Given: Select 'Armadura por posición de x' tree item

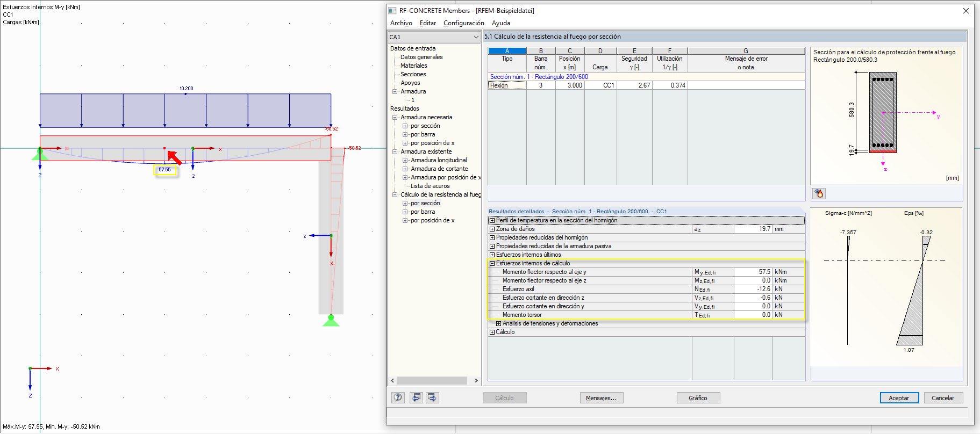Looking at the screenshot, I should click(445, 177).
